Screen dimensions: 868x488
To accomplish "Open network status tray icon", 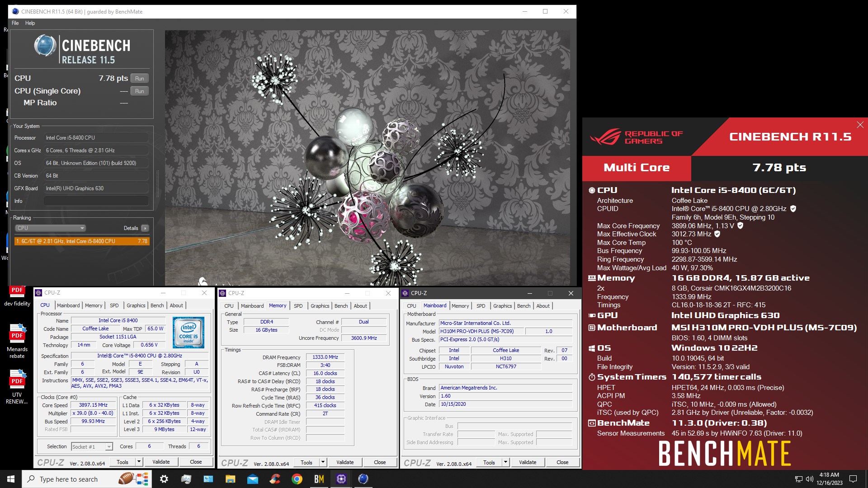I will [799, 479].
